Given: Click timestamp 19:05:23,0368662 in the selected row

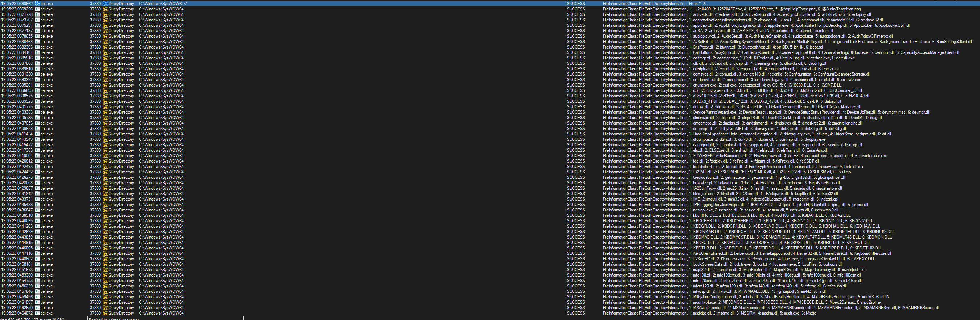Looking at the screenshot, I should (17, 3).
